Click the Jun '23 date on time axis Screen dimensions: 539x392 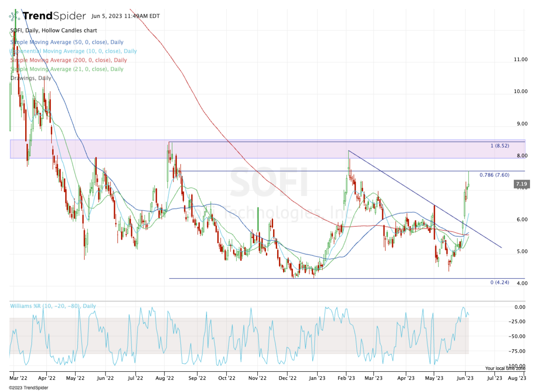click(x=465, y=379)
